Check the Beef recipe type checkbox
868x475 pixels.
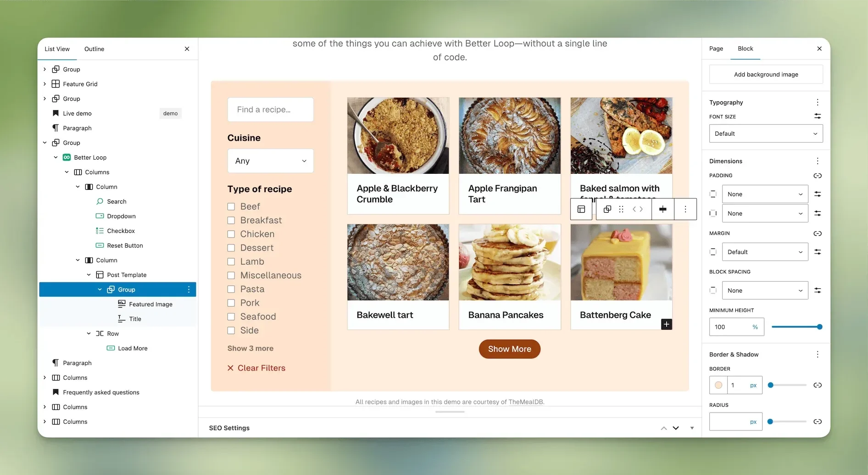[x=231, y=207]
